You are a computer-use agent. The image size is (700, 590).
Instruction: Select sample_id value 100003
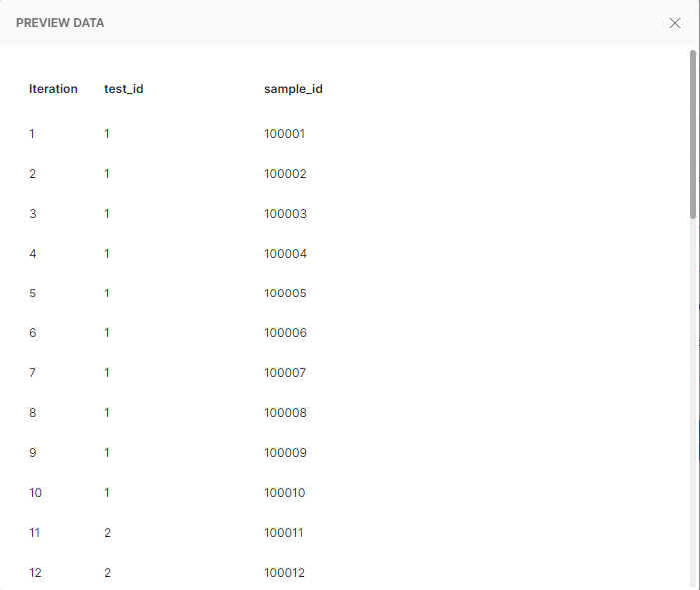(285, 214)
